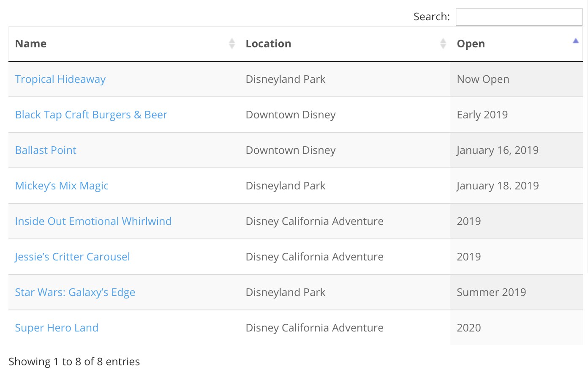Click the Name column sort arrows icon
Screen dimensions: 588x378
(231, 44)
